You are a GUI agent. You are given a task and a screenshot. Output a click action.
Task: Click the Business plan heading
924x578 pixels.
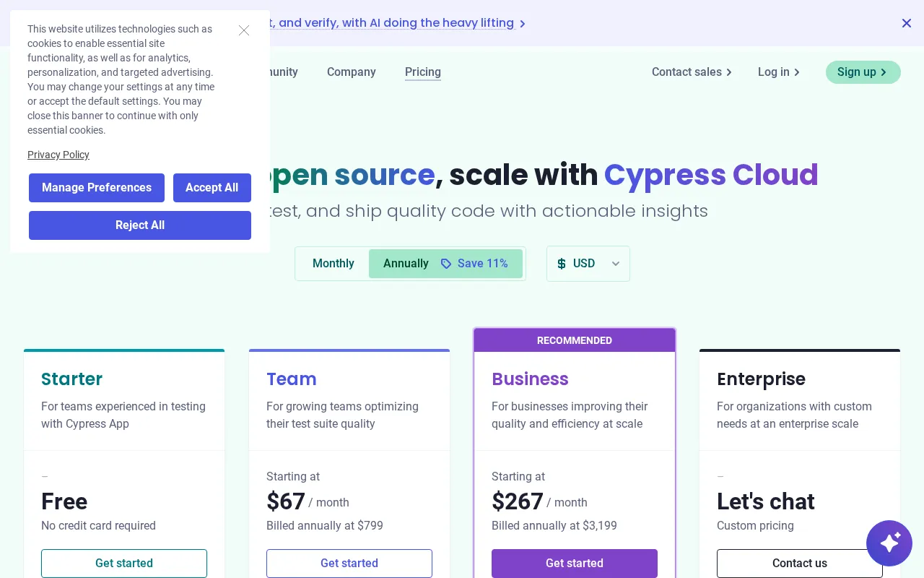click(530, 379)
